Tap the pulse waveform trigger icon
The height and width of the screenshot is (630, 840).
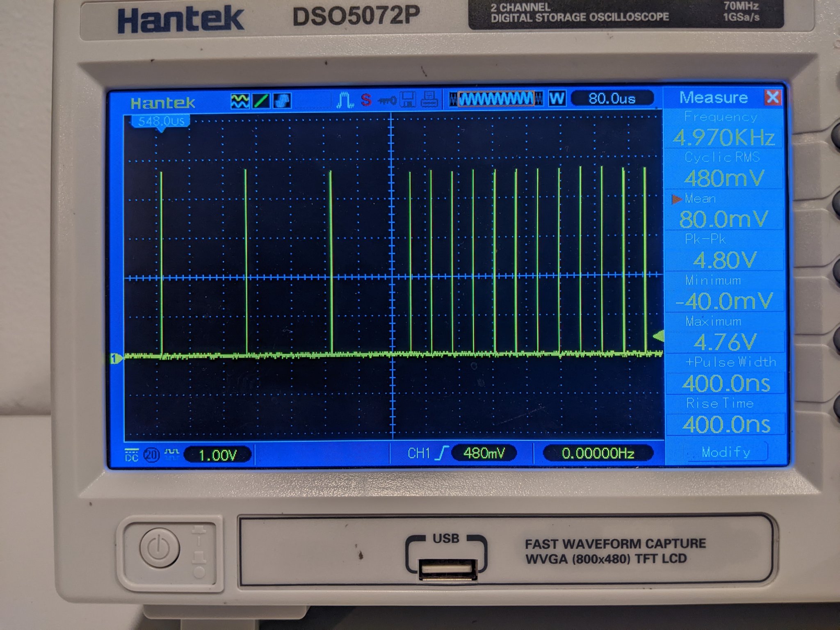(345, 100)
